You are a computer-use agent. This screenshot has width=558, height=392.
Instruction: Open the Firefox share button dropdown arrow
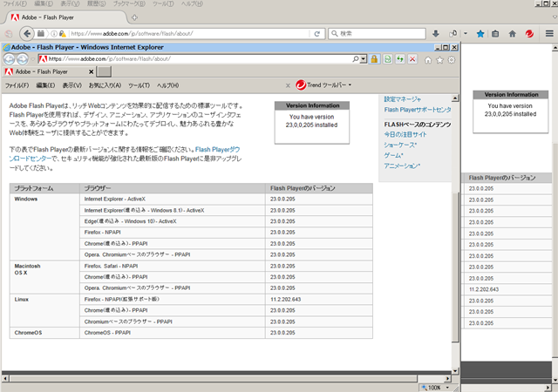[x=466, y=34]
